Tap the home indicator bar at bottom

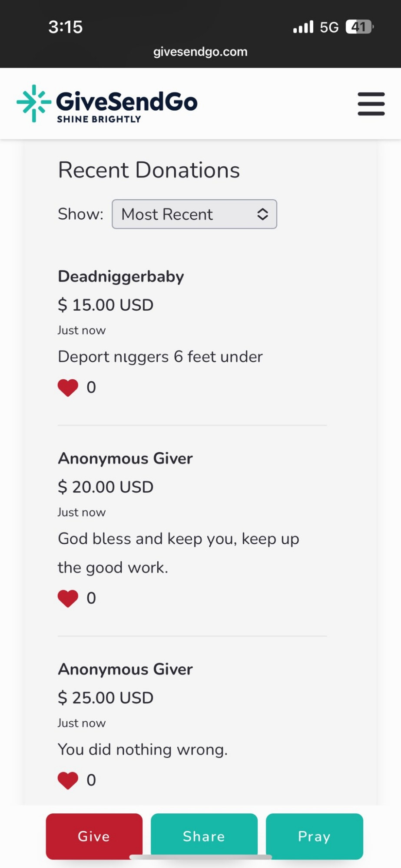tap(201, 857)
